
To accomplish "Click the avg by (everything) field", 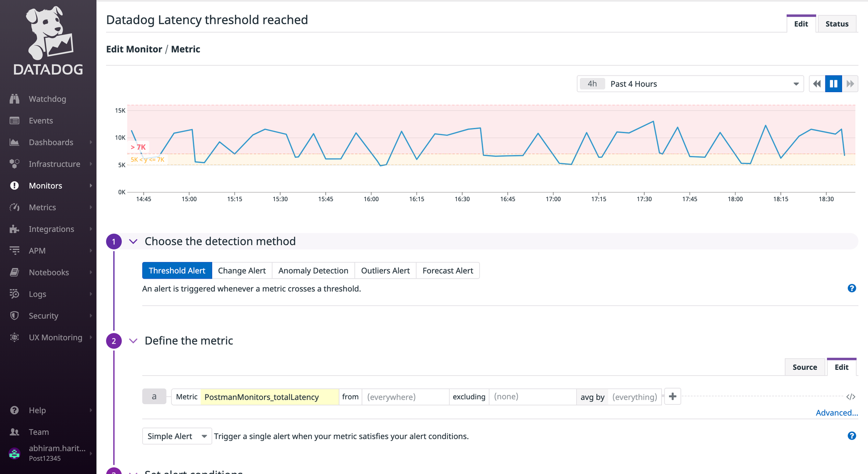I will [634, 397].
